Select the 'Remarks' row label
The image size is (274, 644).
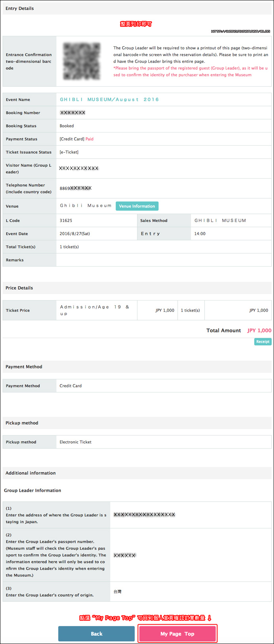tap(15, 260)
